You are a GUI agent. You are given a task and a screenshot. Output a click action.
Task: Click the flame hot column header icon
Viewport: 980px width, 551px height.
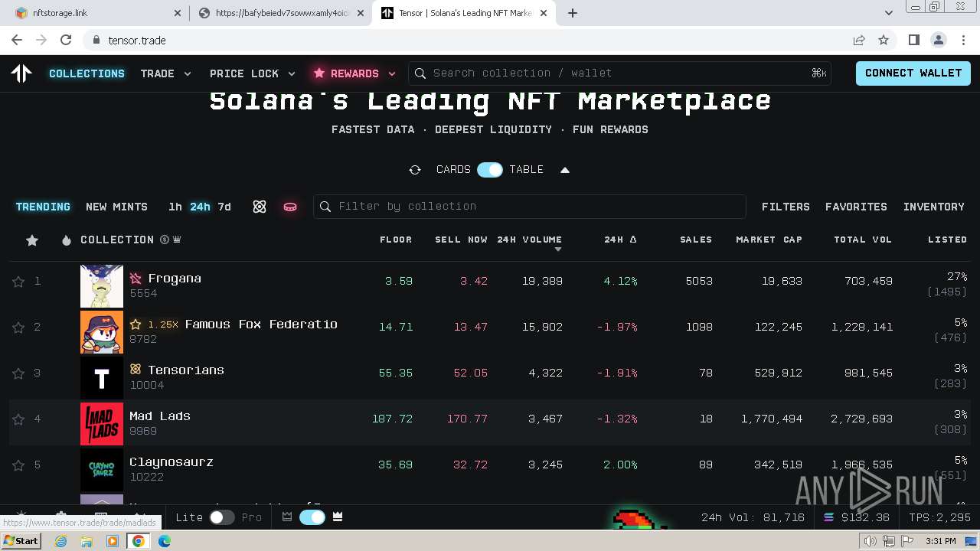pyautogui.click(x=67, y=240)
